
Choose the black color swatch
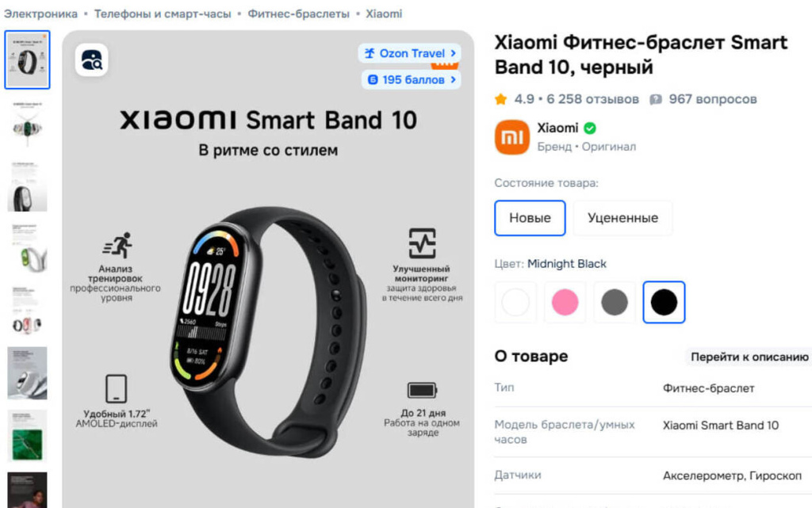(664, 302)
